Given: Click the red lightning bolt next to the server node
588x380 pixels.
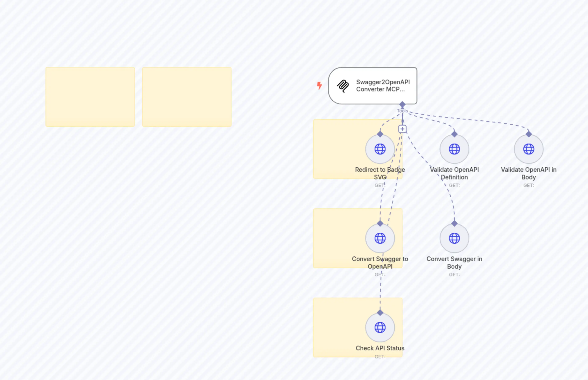Looking at the screenshot, I should tap(319, 86).
